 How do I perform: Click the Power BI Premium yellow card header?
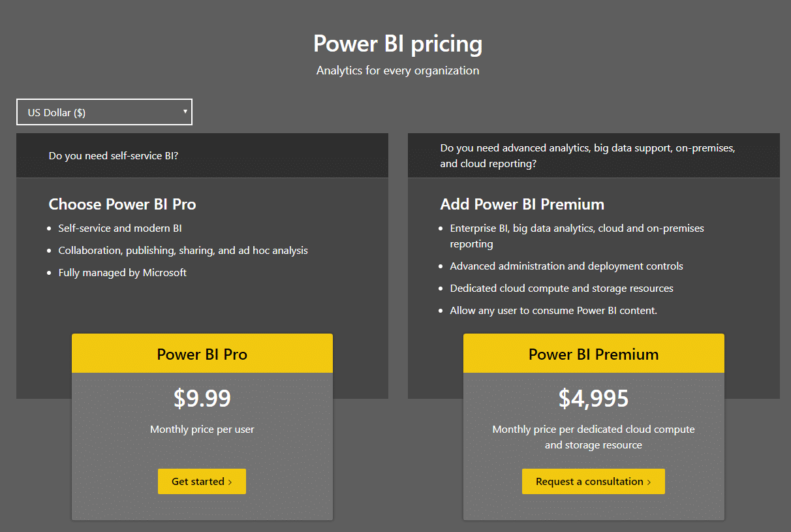[x=593, y=354]
